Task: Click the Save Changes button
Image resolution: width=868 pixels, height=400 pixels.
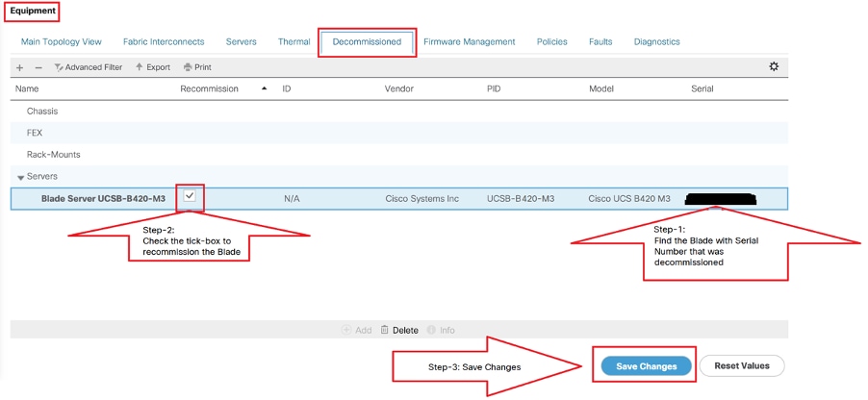Action: tap(647, 366)
